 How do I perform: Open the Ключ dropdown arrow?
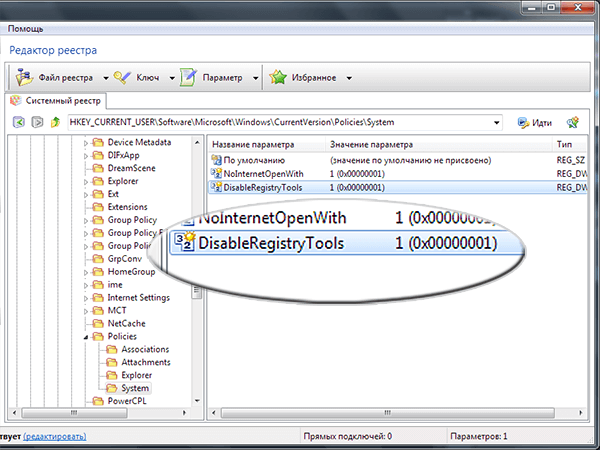pos(172,78)
